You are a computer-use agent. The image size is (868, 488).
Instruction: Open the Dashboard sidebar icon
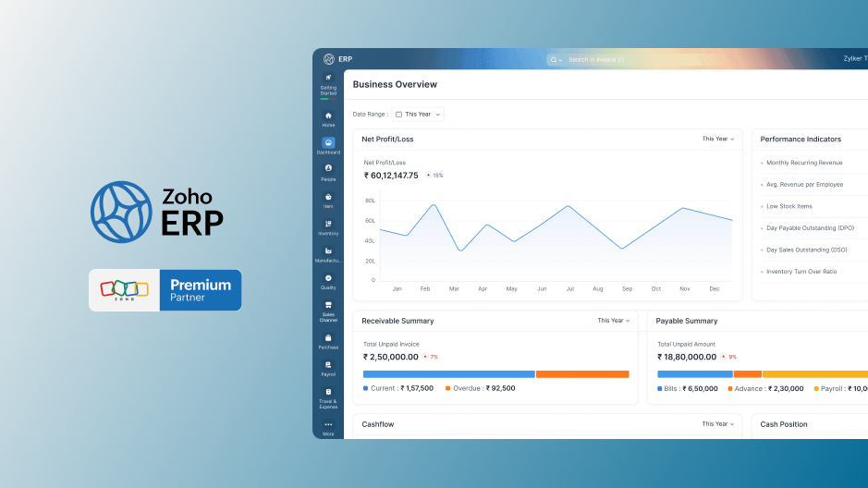point(328,142)
